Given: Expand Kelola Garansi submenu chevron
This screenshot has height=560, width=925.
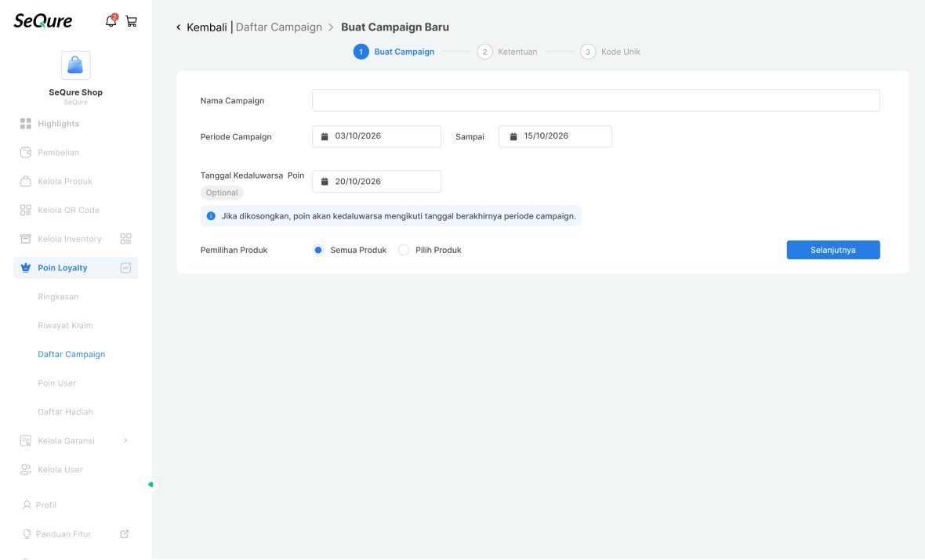Looking at the screenshot, I should [125, 440].
